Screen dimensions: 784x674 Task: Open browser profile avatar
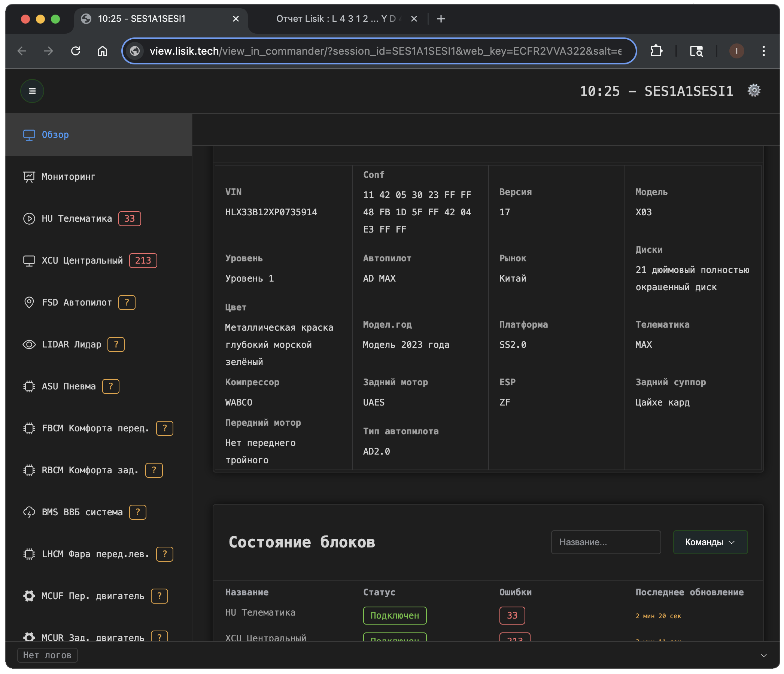pos(736,51)
